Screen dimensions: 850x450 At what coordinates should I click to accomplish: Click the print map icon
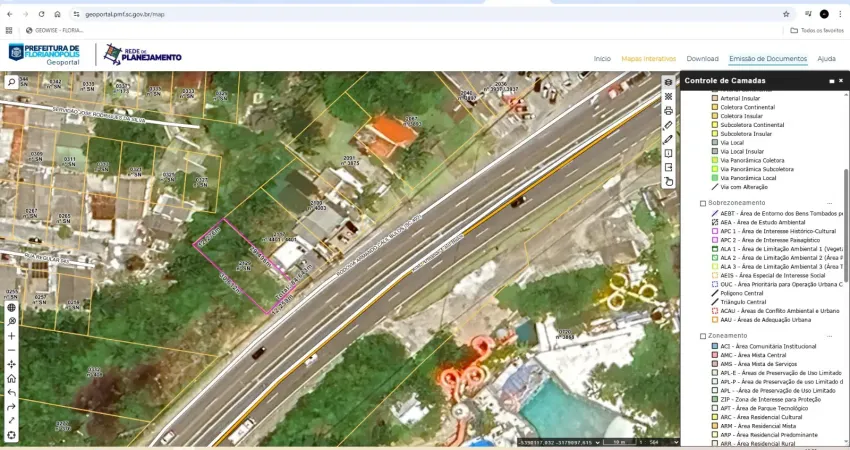tap(668, 111)
